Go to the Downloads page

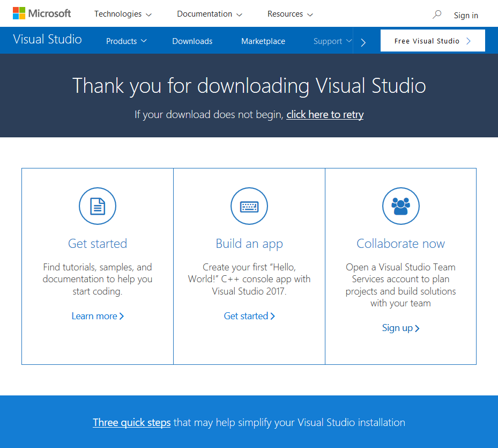click(x=192, y=41)
